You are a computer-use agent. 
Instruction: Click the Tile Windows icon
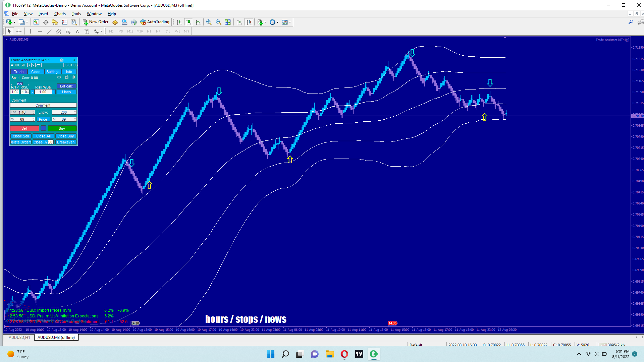pos(228,22)
